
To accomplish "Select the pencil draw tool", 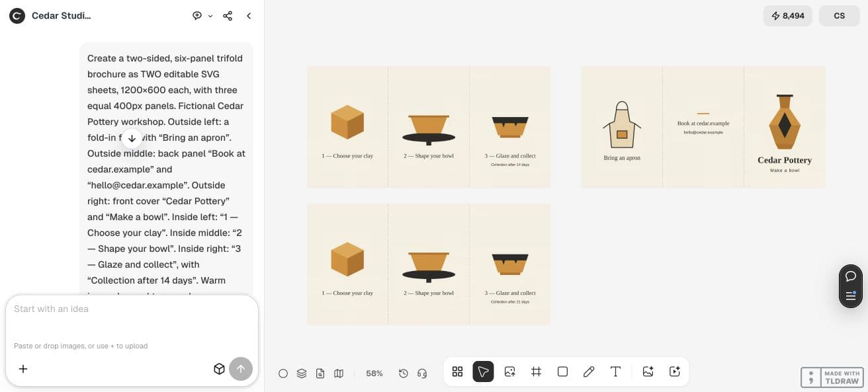I will point(589,372).
